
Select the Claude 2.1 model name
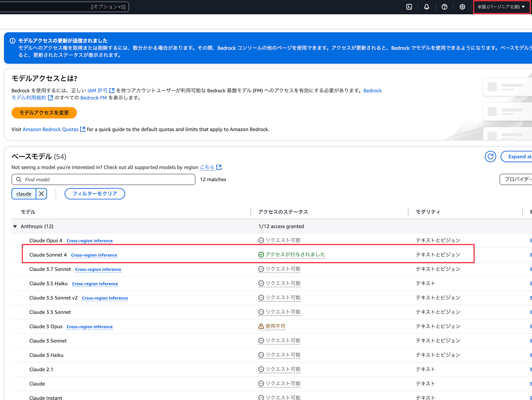pyautogui.click(x=41, y=370)
